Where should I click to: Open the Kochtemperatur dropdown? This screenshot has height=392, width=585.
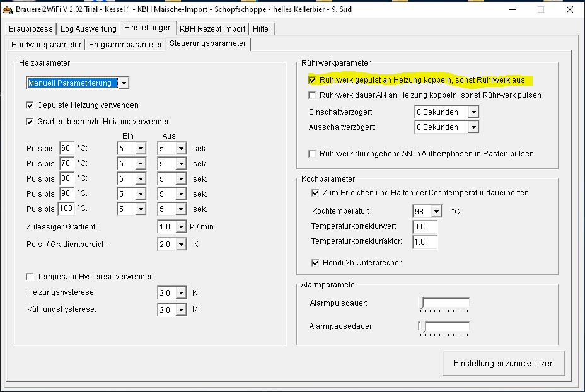(436, 212)
